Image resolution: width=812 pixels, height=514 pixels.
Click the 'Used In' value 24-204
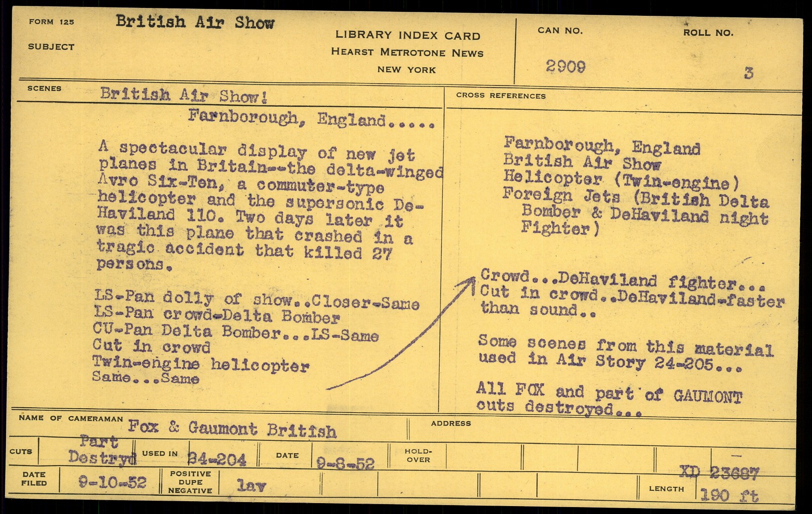point(216,459)
